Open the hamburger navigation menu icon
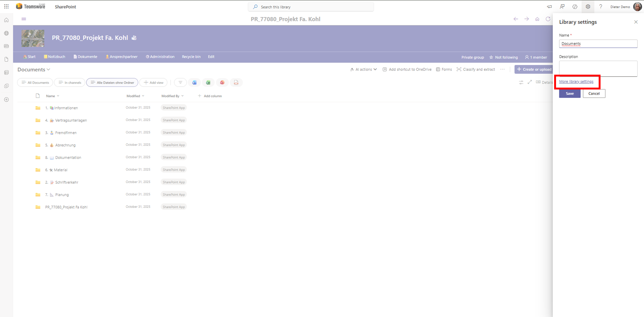Screen dimensions: 644x317 coord(24,19)
